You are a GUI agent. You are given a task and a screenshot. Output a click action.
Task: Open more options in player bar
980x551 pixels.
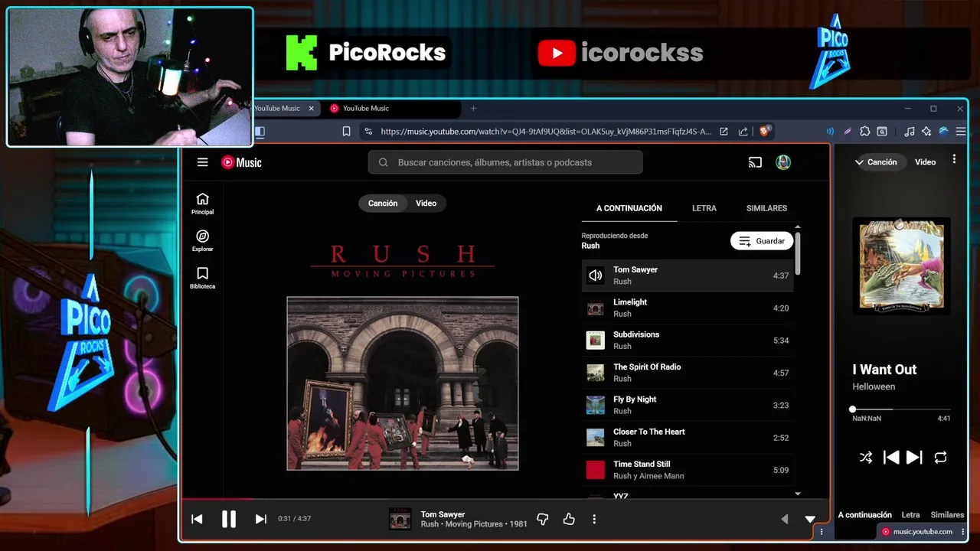pyautogui.click(x=594, y=519)
